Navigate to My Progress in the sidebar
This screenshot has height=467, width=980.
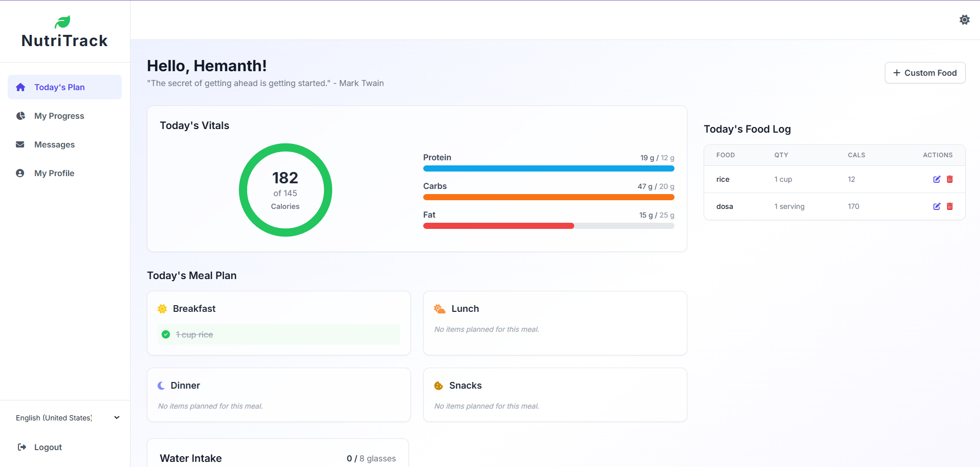click(x=59, y=116)
